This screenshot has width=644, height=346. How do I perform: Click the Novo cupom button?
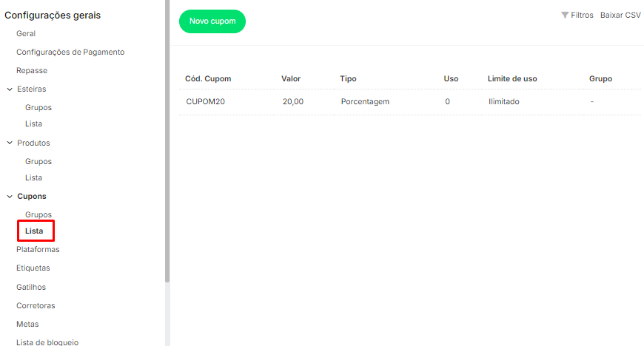(x=212, y=21)
